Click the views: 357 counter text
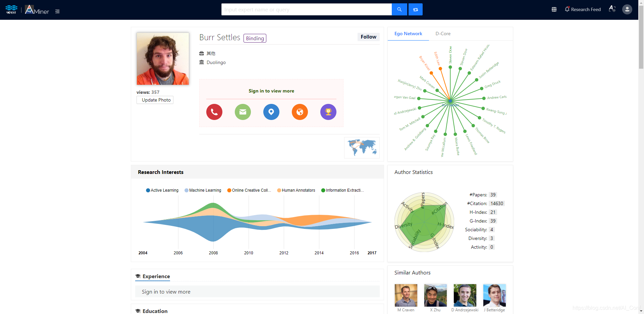644x314 pixels. click(x=148, y=92)
